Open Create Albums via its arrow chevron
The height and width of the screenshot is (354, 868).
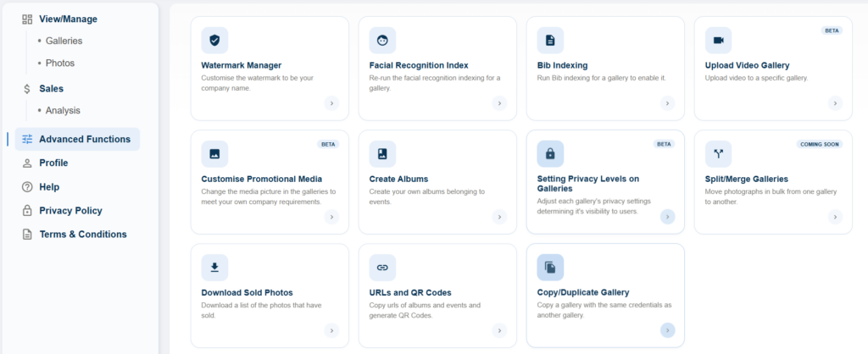[499, 217]
